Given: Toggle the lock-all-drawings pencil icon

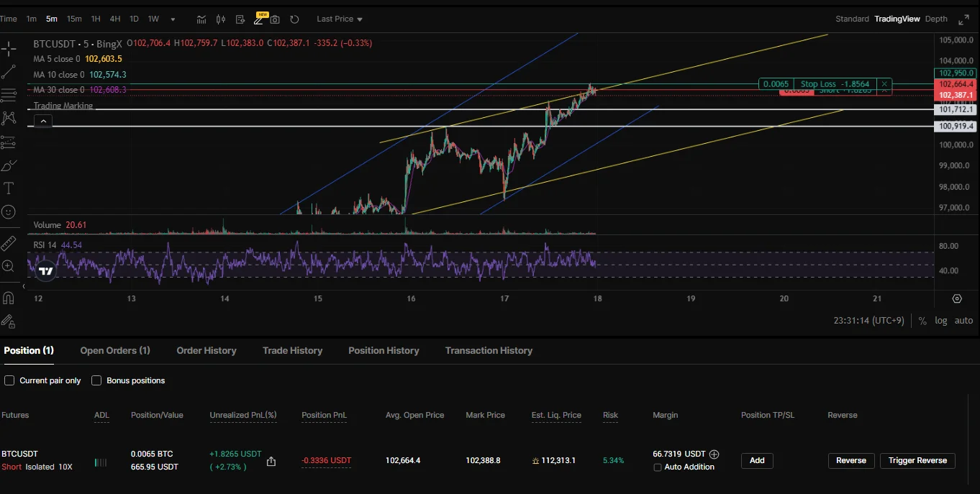Looking at the screenshot, I should click(9, 321).
